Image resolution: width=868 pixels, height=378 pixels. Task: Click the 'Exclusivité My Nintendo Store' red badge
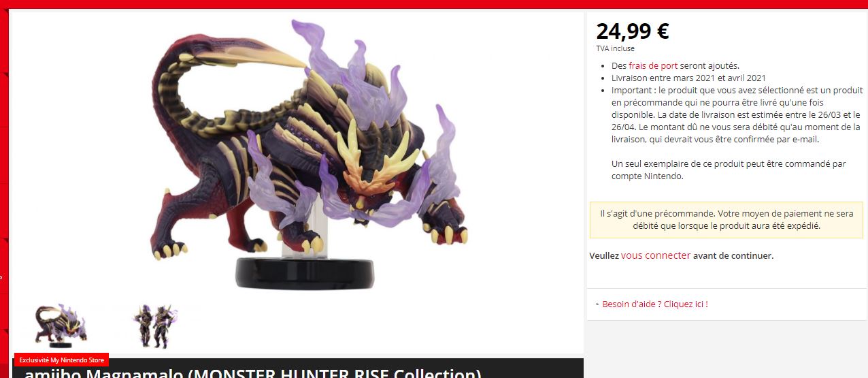point(61,360)
